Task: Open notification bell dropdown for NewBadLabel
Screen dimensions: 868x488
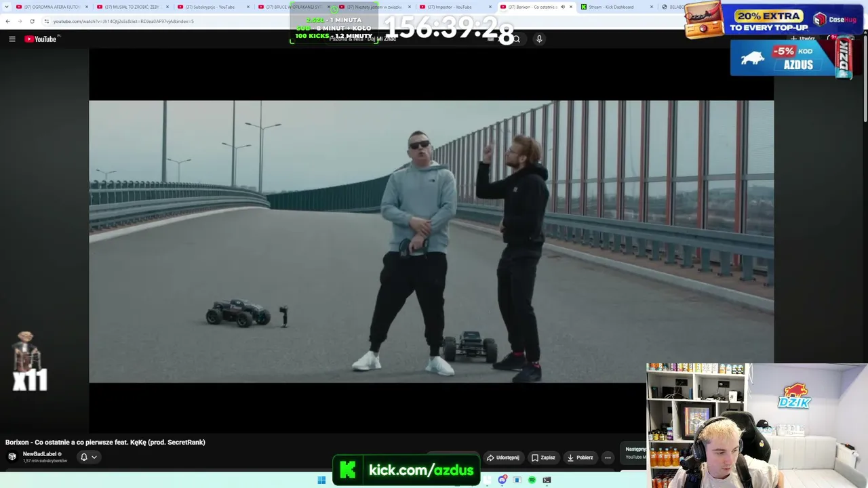Action: (x=88, y=457)
